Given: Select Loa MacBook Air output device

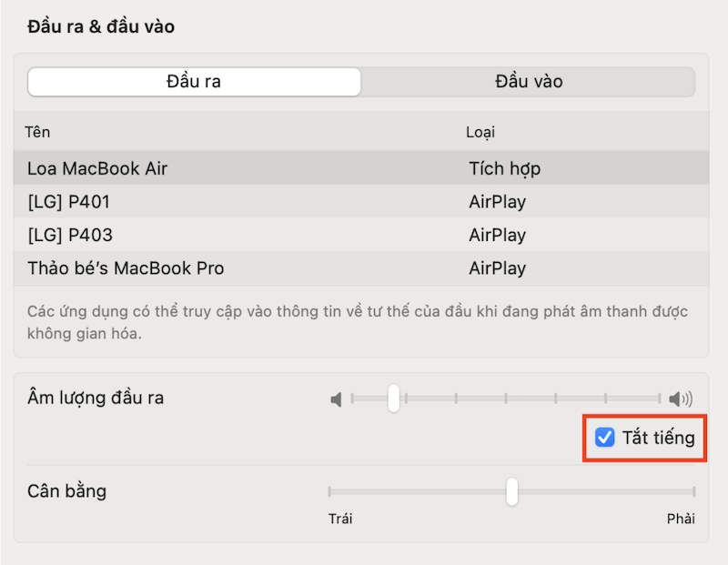Looking at the screenshot, I should 361,168.
